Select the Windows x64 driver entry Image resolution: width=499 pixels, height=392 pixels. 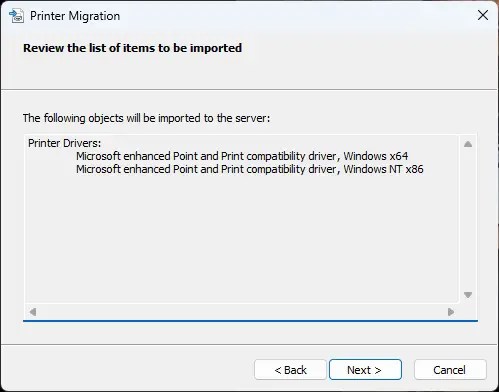pyautogui.click(x=242, y=156)
